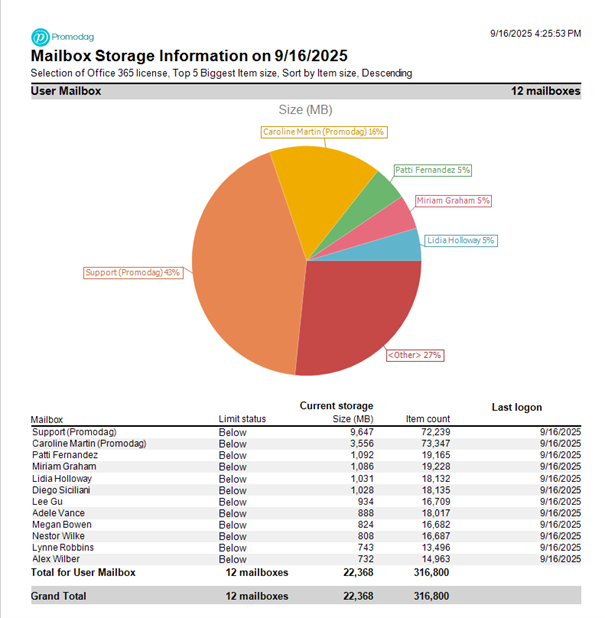Click the size value '1,028'
Viewport: 605px width, 618px height.
(x=362, y=490)
